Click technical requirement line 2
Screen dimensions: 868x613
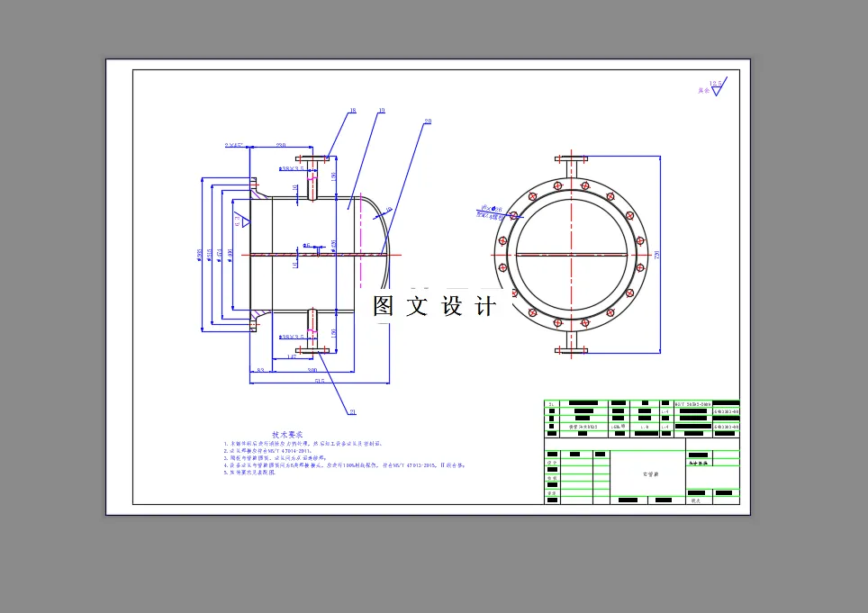tap(267, 451)
